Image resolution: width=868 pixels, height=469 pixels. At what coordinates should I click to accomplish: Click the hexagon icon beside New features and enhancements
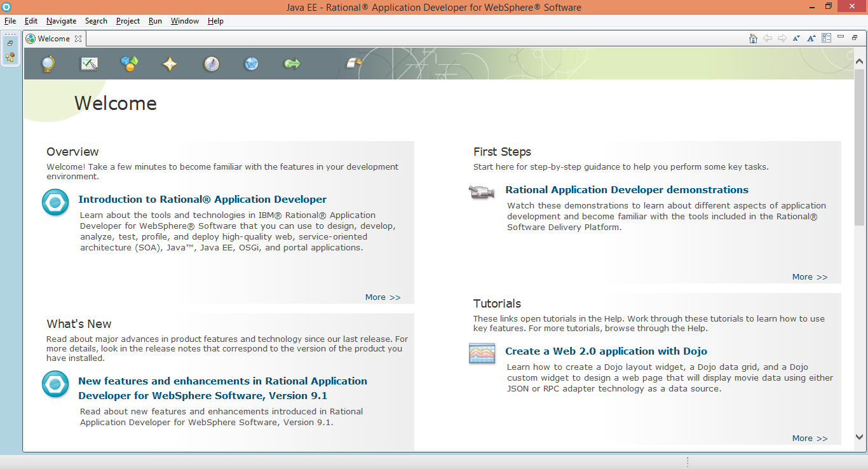pos(55,384)
